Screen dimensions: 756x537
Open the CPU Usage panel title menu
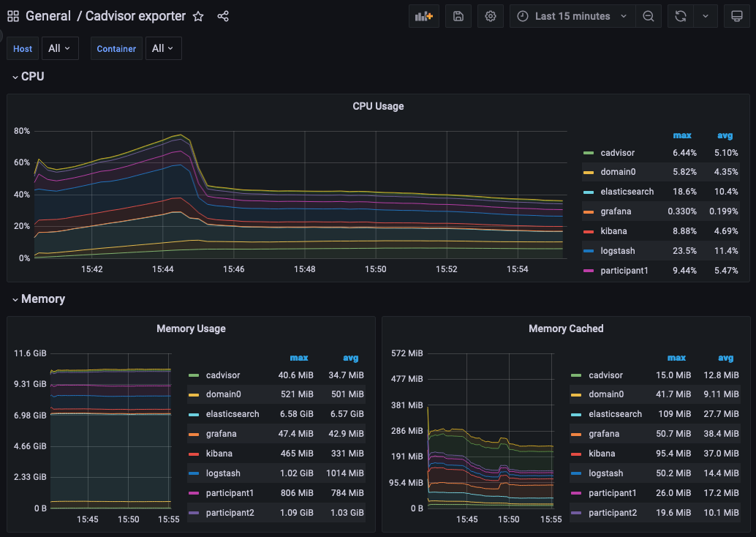[x=378, y=106]
